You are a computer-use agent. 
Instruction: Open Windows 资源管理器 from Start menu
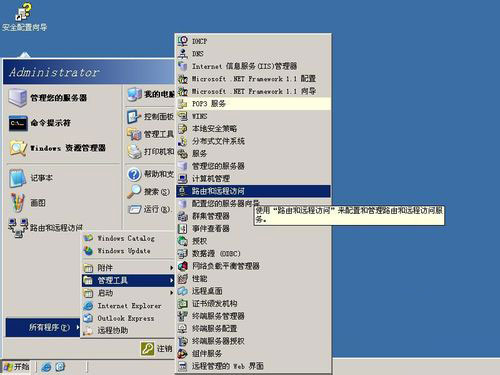click(x=62, y=148)
